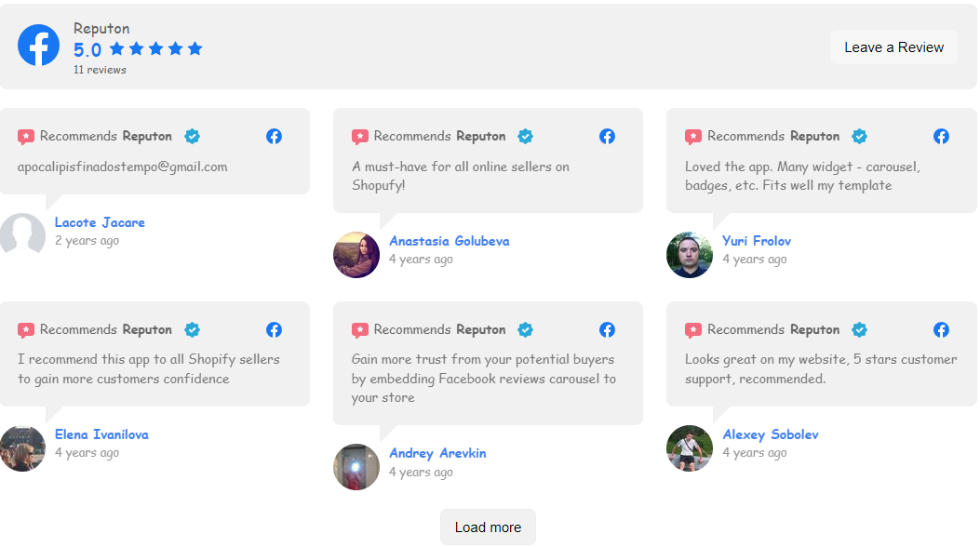Screen dimensions: 980x547
Task: Click 'Recommends Reputon' on Anastasia Golubeva's card
Action: tap(439, 136)
